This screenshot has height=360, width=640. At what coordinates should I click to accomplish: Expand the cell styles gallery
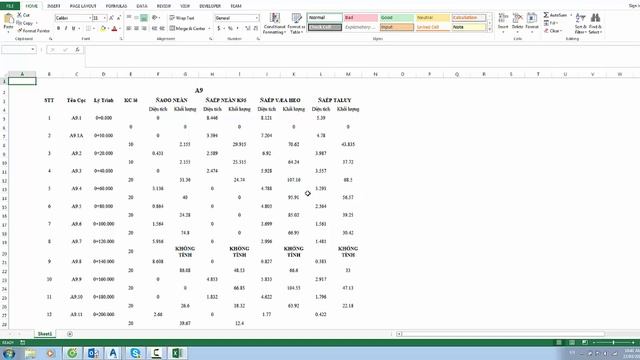tap(490, 29)
